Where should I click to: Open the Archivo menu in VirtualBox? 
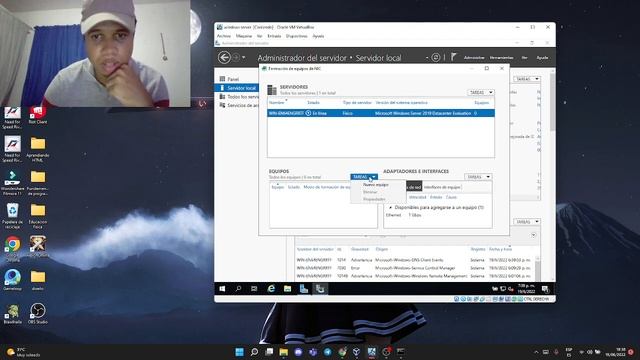click(224, 36)
